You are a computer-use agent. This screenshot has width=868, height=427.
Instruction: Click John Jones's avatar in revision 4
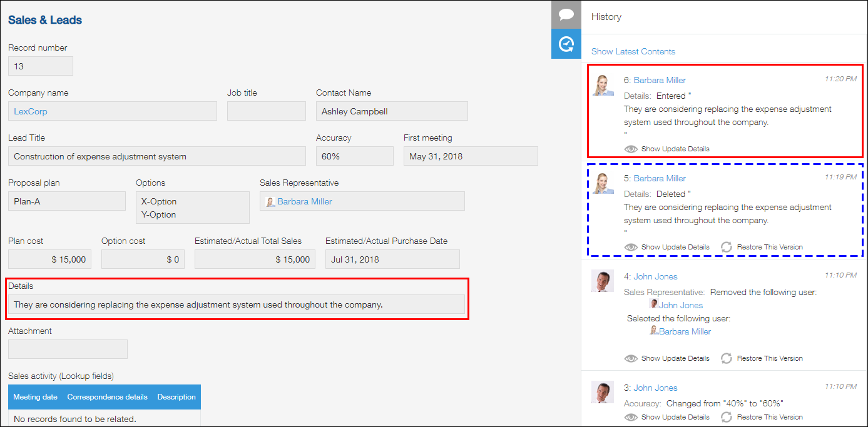click(x=603, y=281)
